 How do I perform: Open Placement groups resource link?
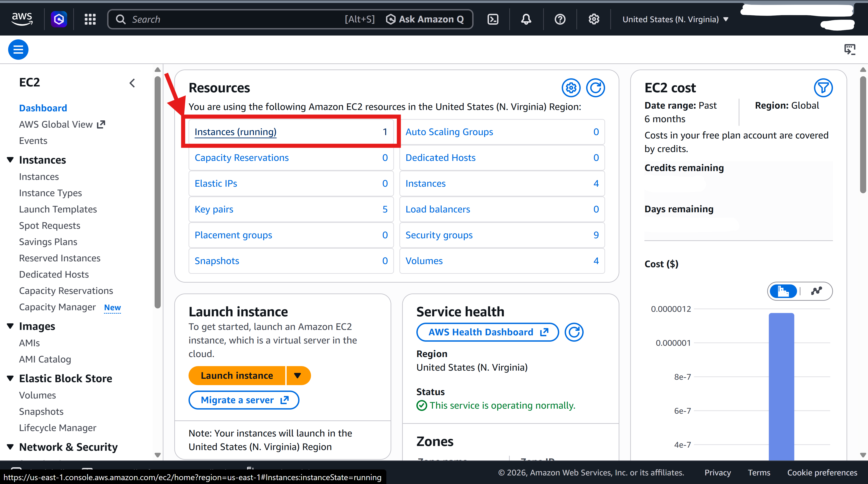click(234, 235)
